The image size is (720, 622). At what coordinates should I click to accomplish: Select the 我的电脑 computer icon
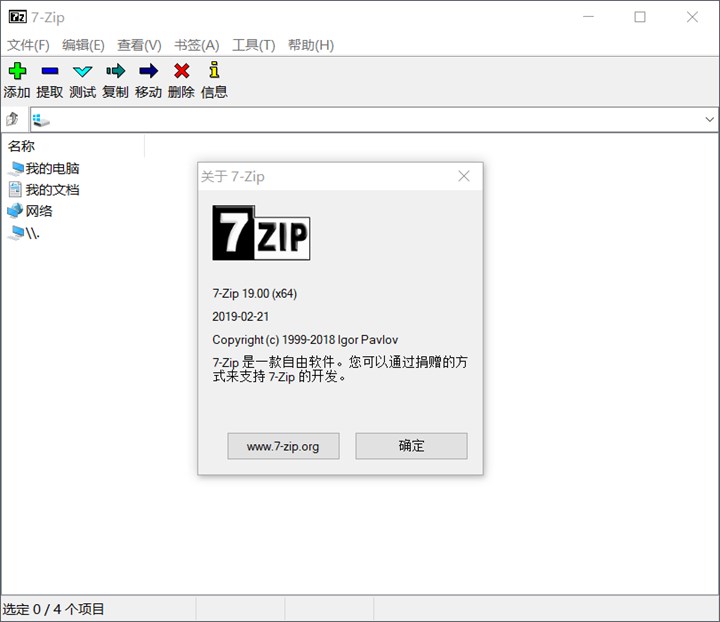[16, 168]
